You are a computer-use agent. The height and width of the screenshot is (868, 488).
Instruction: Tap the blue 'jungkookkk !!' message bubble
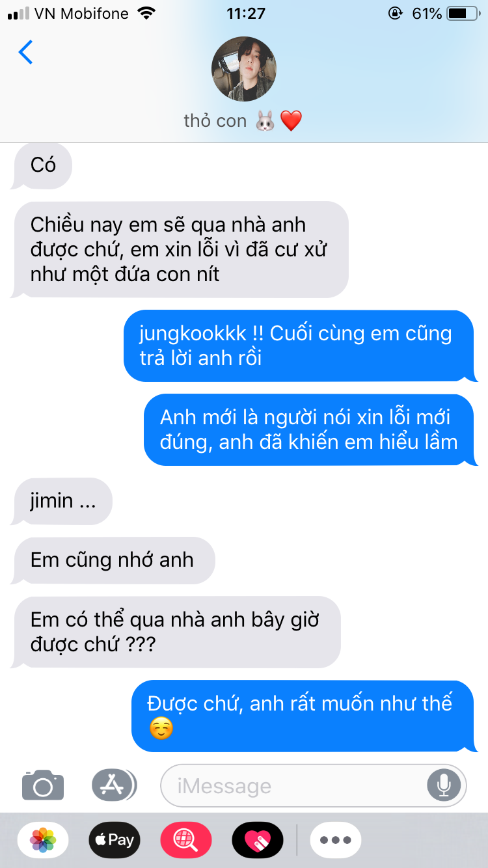pyautogui.click(x=299, y=346)
